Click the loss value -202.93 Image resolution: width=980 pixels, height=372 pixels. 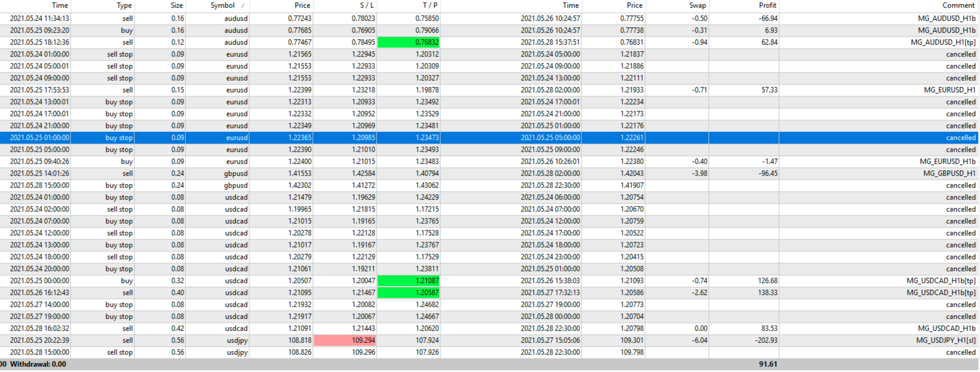[766, 340]
